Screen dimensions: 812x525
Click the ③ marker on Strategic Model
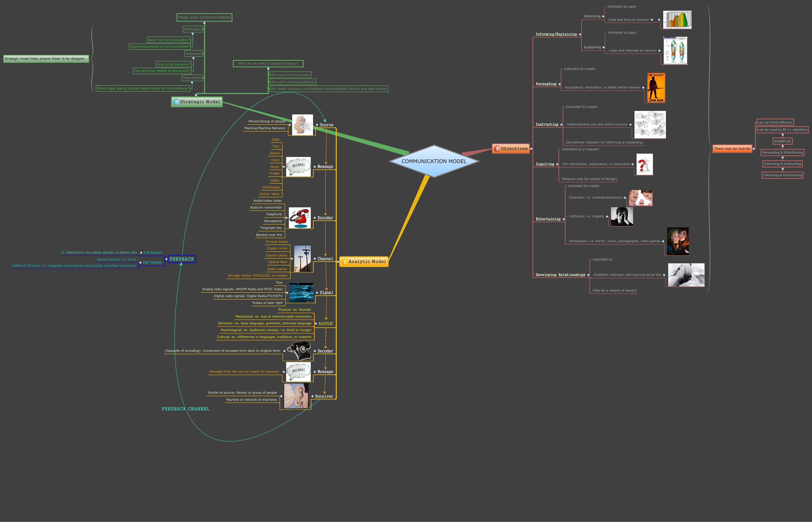(x=176, y=101)
